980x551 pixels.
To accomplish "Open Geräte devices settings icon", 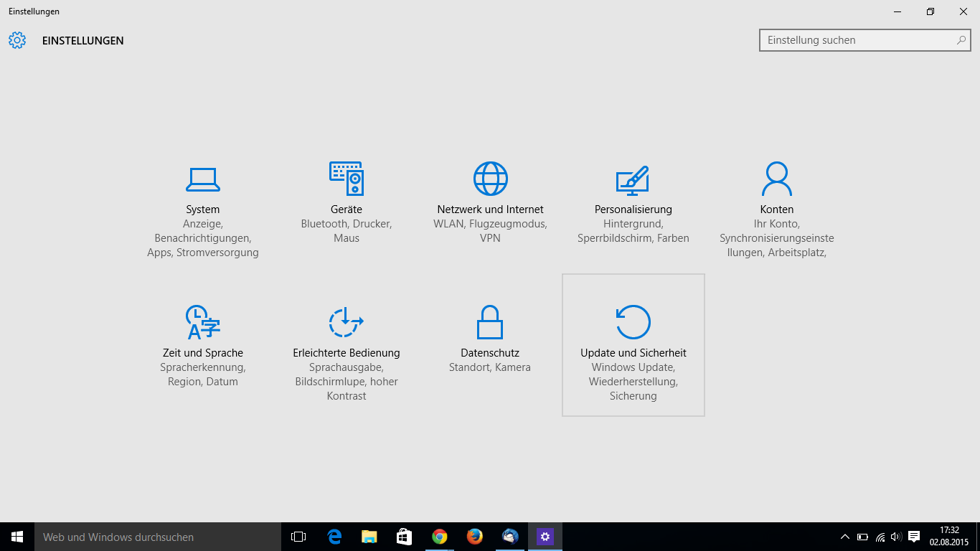I will coord(347,179).
